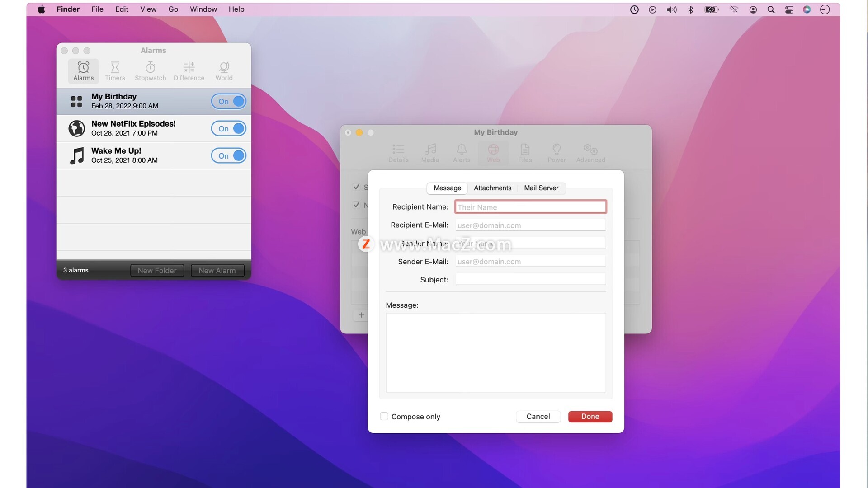Open the File menu

coord(97,9)
